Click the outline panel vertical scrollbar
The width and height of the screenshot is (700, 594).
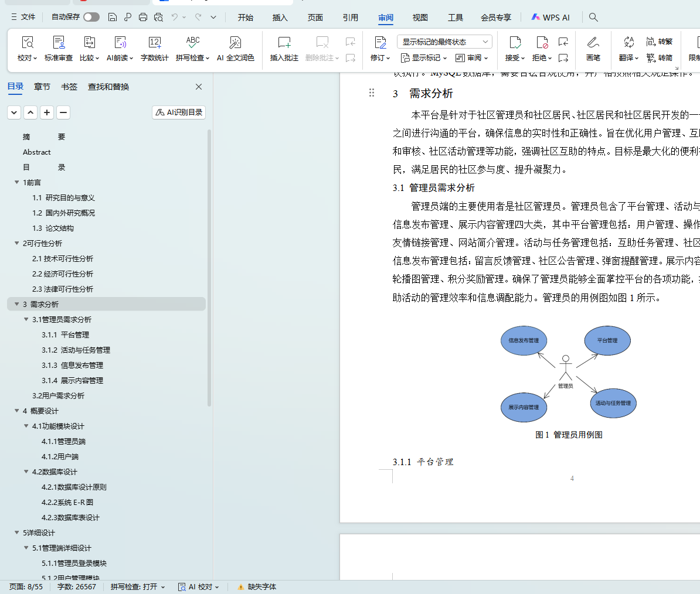pos(209,293)
